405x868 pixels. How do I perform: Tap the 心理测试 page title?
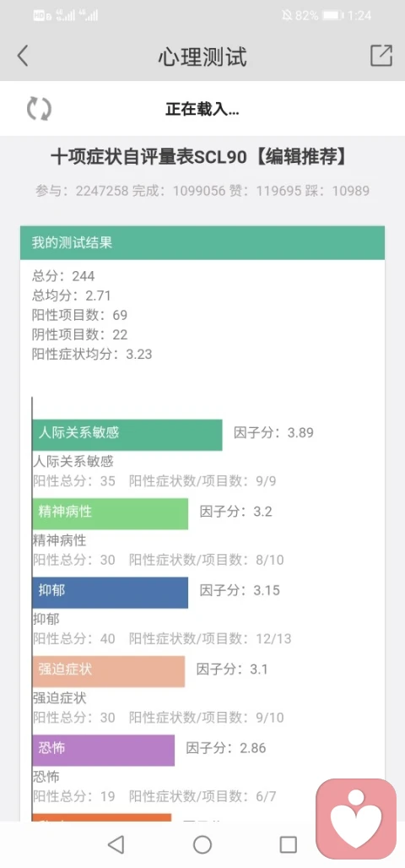point(202,57)
